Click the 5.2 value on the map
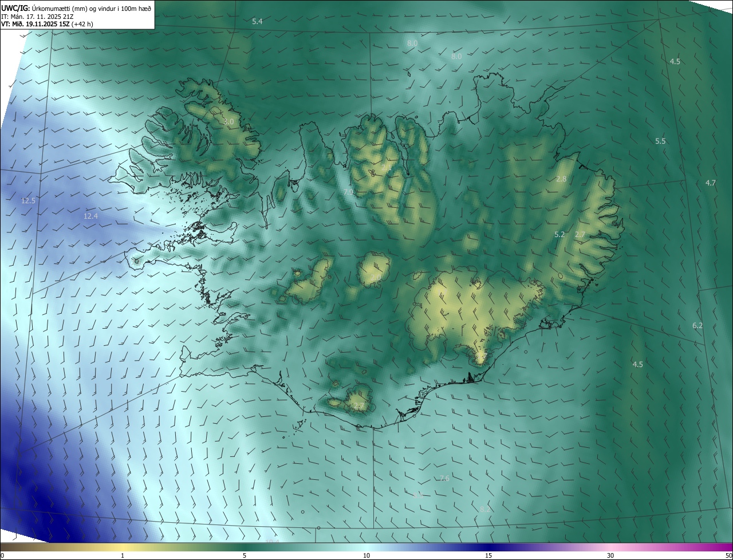The image size is (733, 560). 559,235
